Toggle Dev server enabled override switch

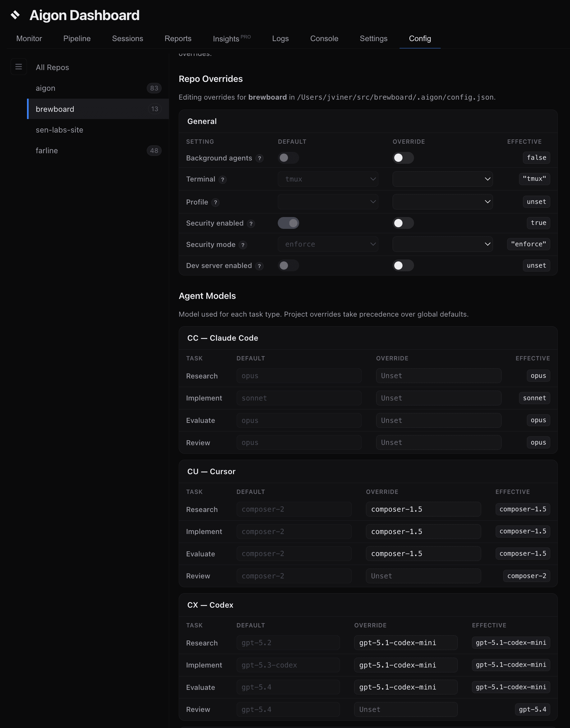tap(403, 265)
